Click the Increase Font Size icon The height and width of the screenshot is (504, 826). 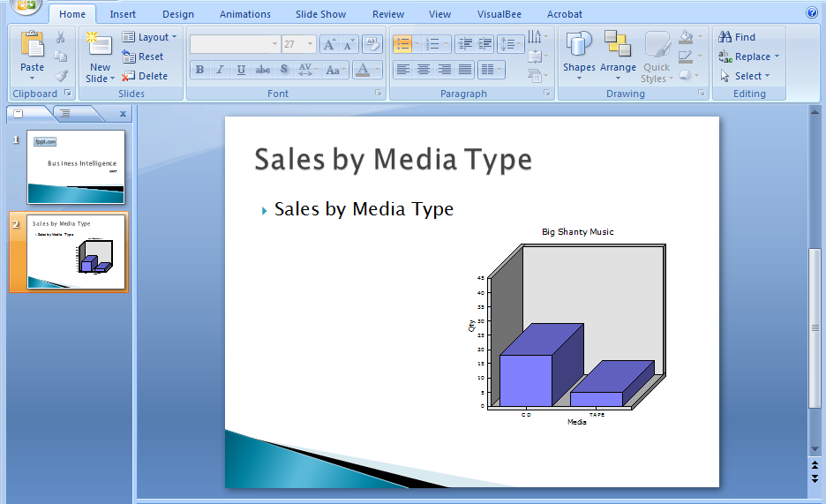[329, 44]
